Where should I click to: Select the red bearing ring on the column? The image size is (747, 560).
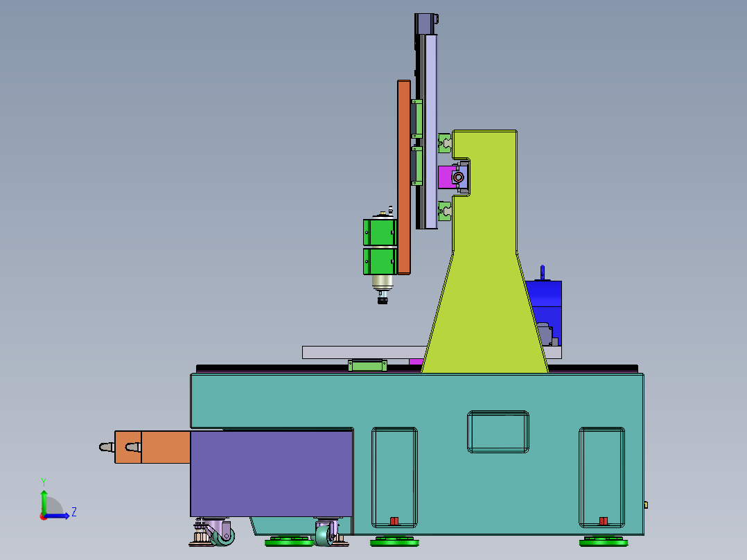[x=458, y=177]
